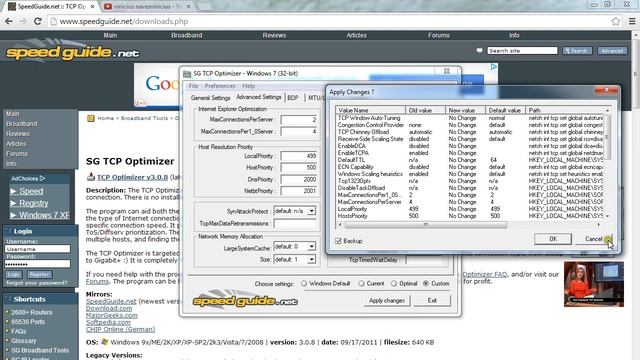Click the Apply changes button
The image size is (640, 360).
click(x=387, y=300)
